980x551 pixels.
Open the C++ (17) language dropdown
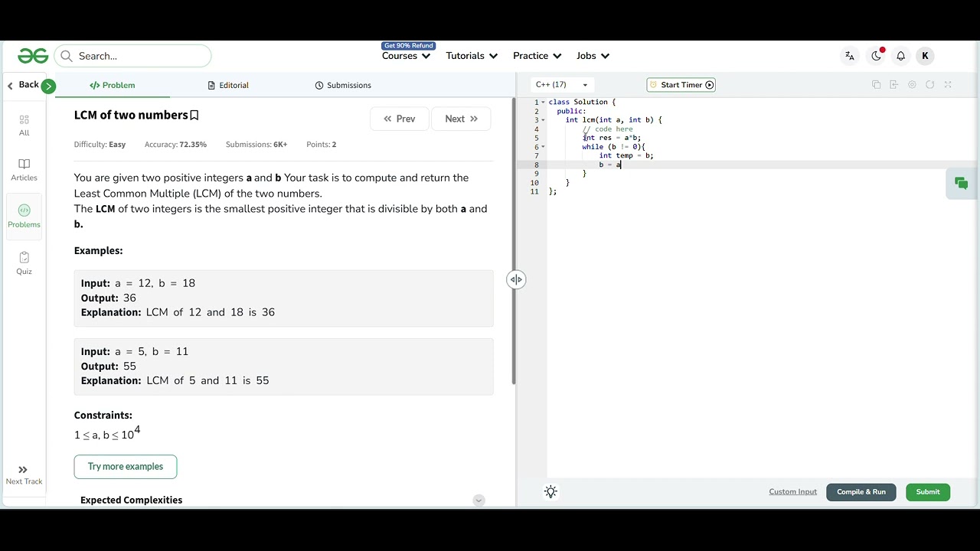pos(562,85)
